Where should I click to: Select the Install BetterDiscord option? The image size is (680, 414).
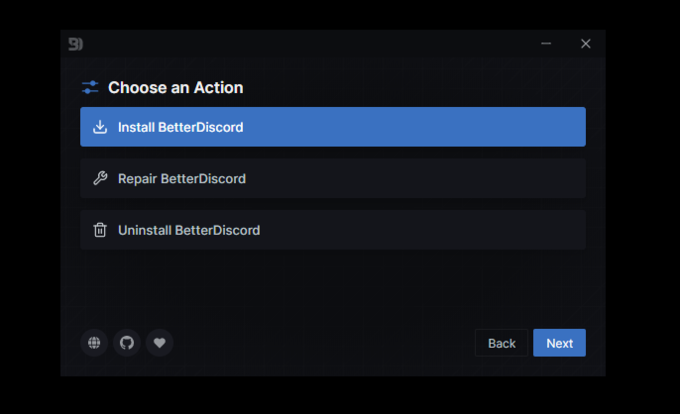pos(333,127)
